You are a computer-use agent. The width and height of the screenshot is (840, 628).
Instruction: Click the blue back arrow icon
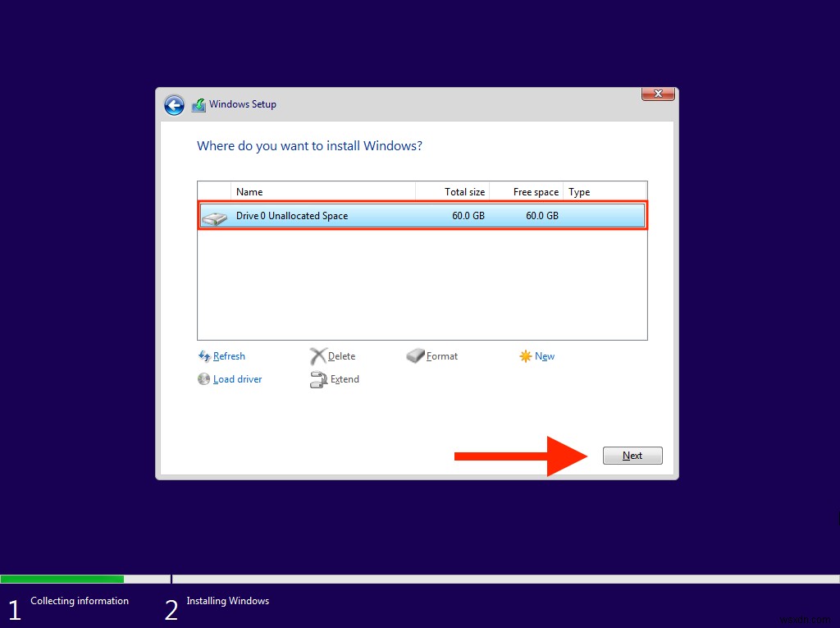click(174, 105)
